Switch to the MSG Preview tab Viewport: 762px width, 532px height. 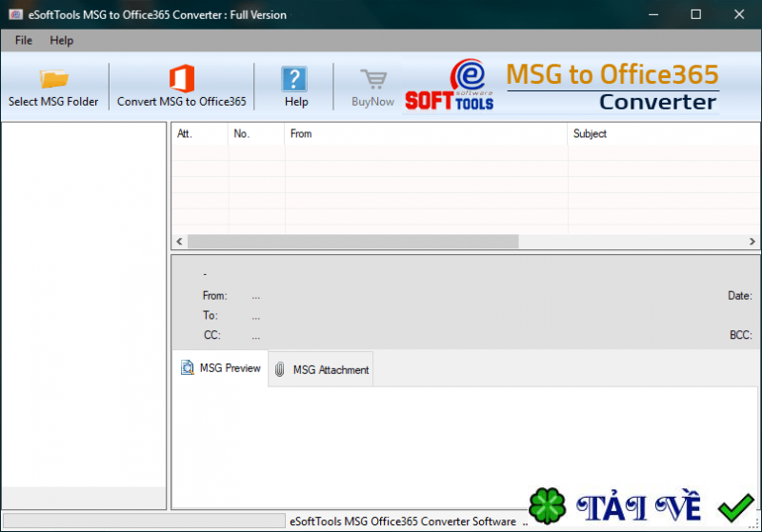[220, 368]
